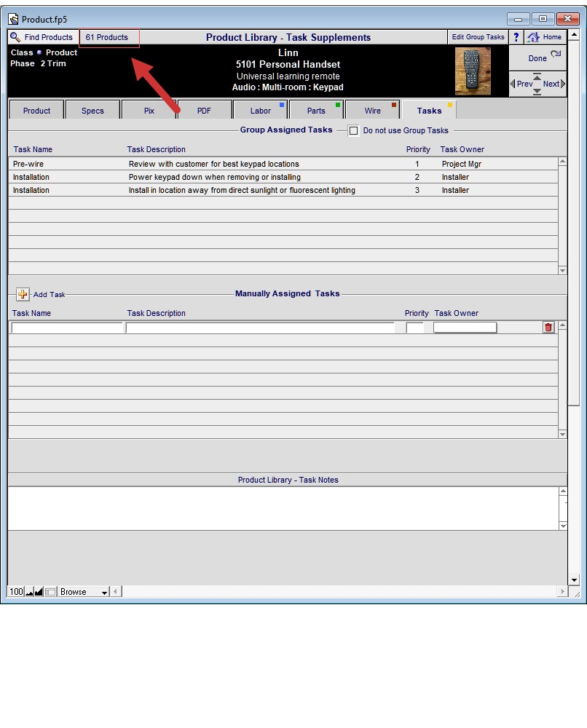Click the down arrow of the Manually Assigned Tasks scrollbar

coord(563,434)
